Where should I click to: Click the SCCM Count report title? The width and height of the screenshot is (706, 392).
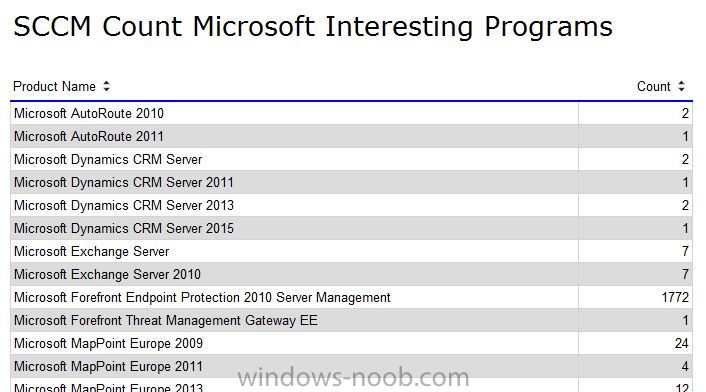tap(313, 27)
